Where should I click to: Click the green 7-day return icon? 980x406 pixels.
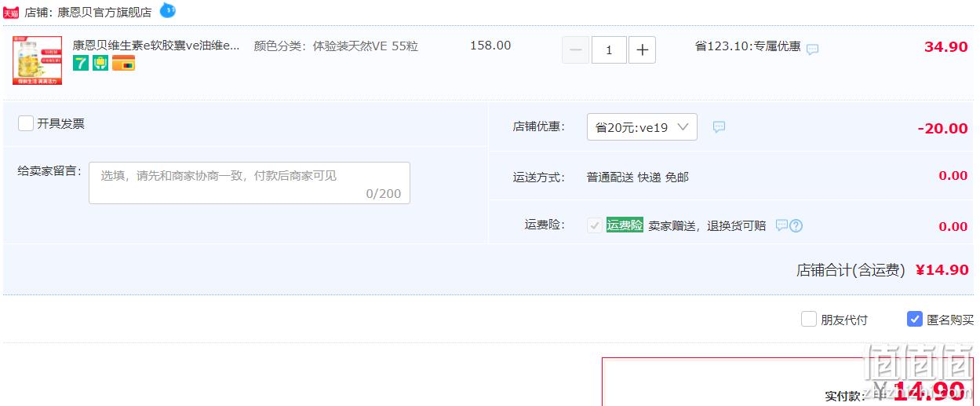coord(81,64)
